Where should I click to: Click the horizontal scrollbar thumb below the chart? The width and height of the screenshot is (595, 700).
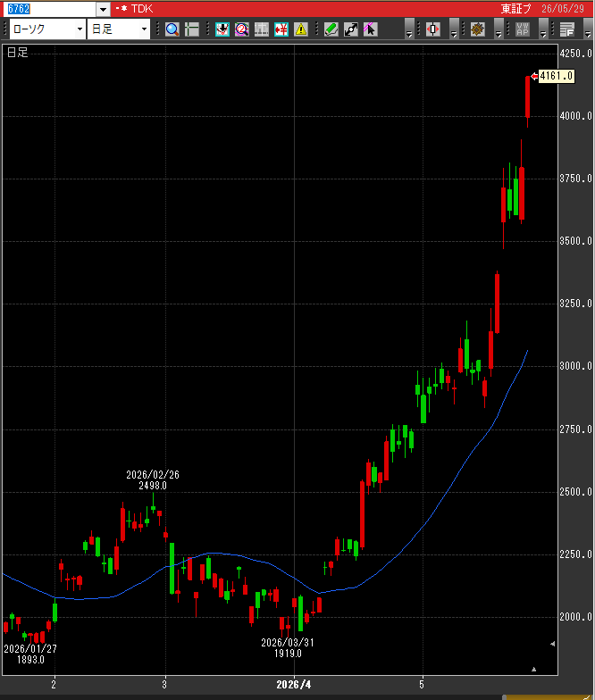[x=549, y=696]
